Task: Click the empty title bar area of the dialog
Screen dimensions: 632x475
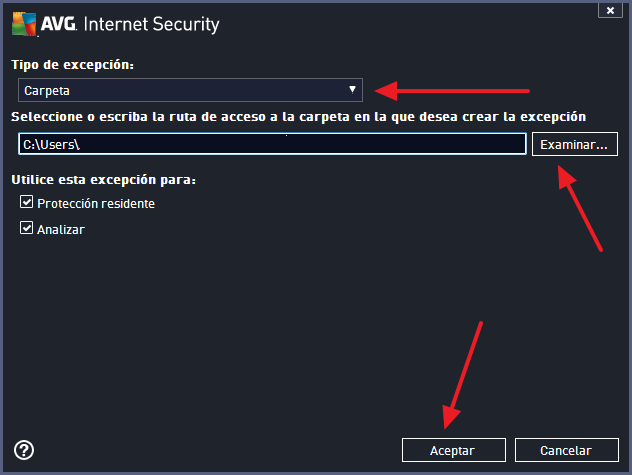Action: [400, 24]
